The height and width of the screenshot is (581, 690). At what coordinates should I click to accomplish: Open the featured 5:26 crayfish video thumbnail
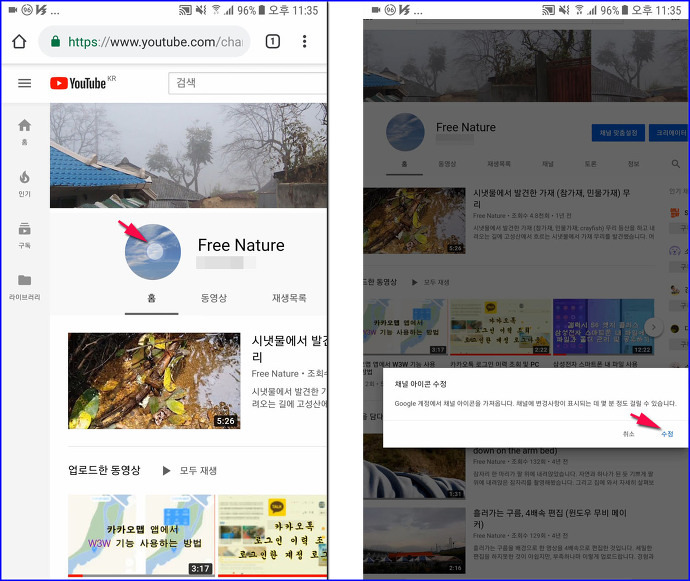[154, 381]
